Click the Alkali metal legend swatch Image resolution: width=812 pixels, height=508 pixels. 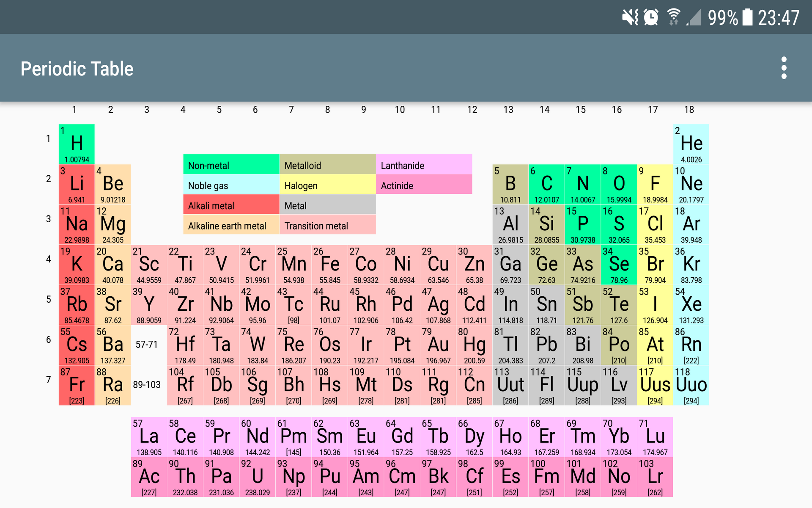coord(231,205)
